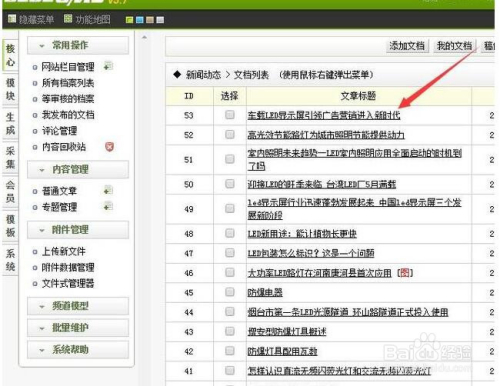Tick the checkbox for article ID 51
The width and height of the screenshot is (500, 386).
click(230, 159)
